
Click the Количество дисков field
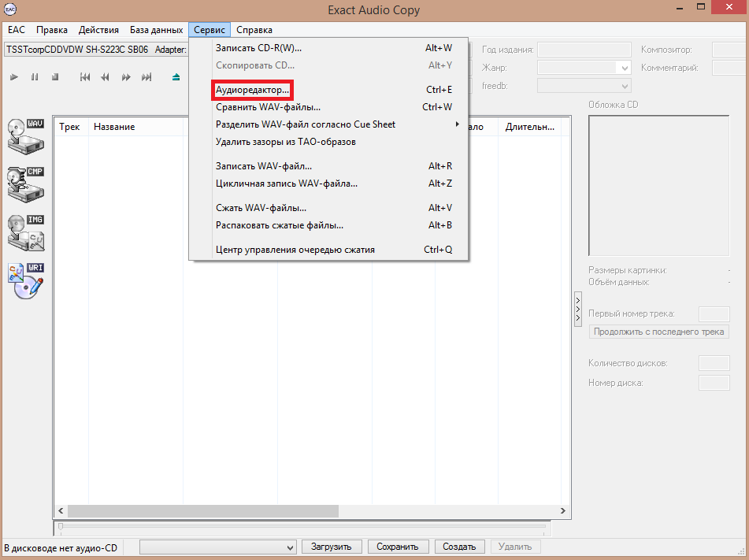(714, 363)
